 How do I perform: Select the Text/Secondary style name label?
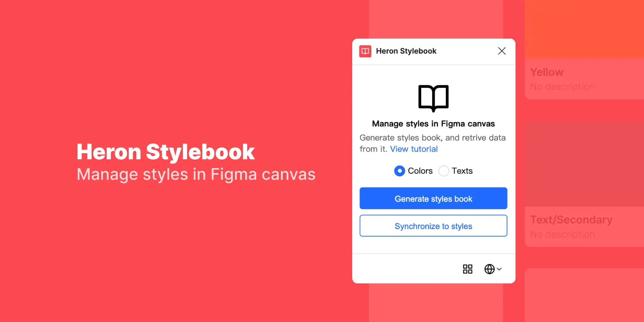tap(571, 220)
